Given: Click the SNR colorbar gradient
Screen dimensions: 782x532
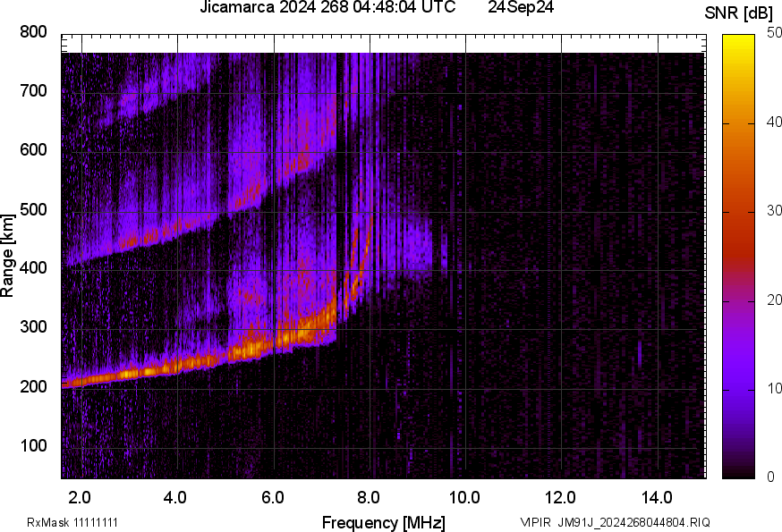Looking at the screenshot, I should (x=739, y=257).
